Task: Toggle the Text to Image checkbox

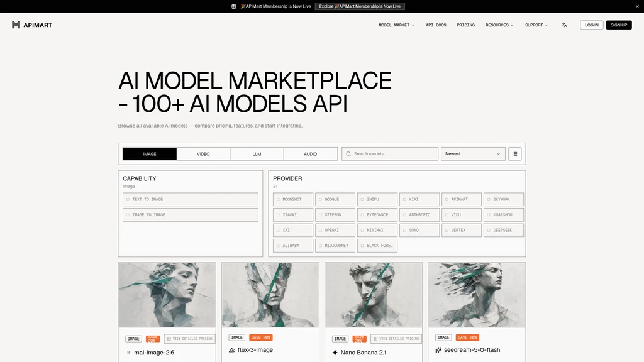Action: (x=128, y=199)
